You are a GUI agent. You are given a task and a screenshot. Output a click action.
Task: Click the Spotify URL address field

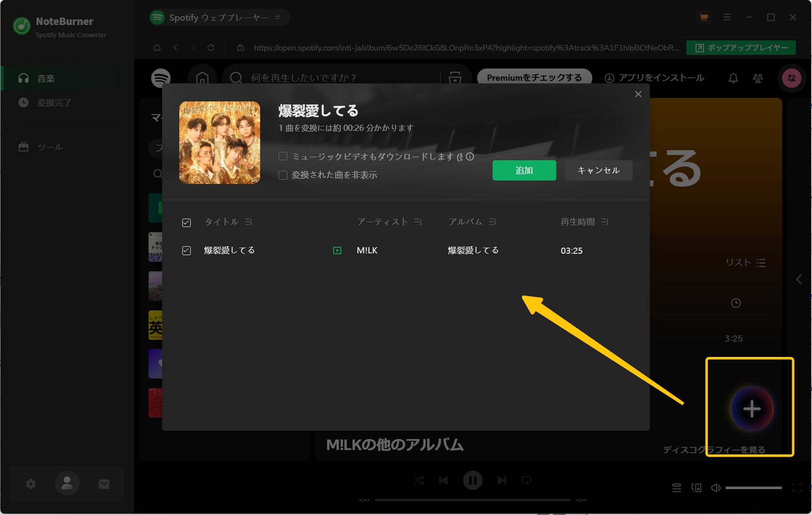point(466,47)
